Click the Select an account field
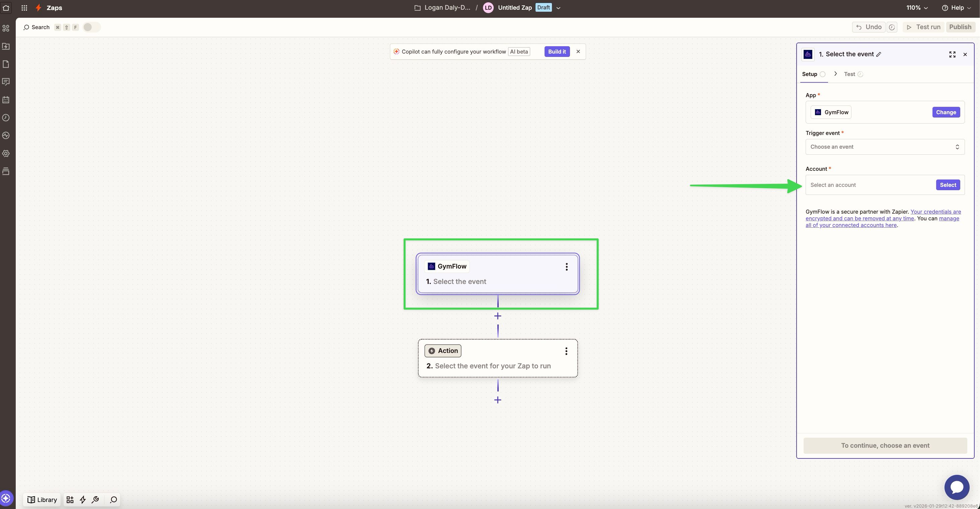980x509 pixels. [x=885, y=185]
